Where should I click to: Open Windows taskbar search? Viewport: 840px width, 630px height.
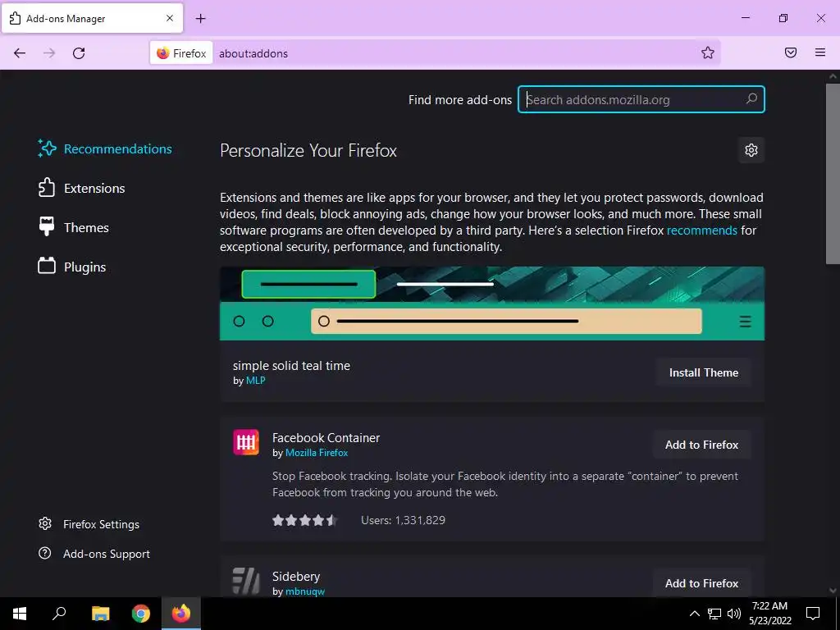(59, 614)
